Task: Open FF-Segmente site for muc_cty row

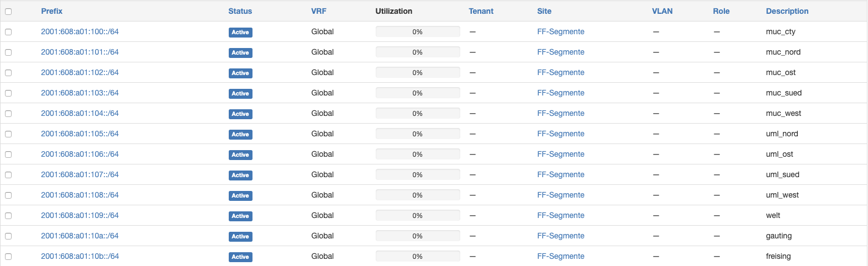Action: pyautogui.click(x=560, y=31)
